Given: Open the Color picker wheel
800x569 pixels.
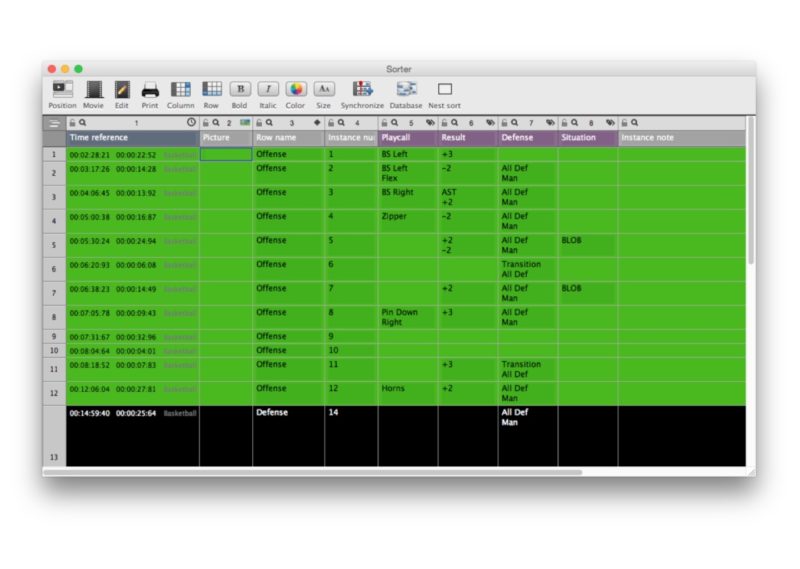Looking at the screenshot, I should (296, 89).
